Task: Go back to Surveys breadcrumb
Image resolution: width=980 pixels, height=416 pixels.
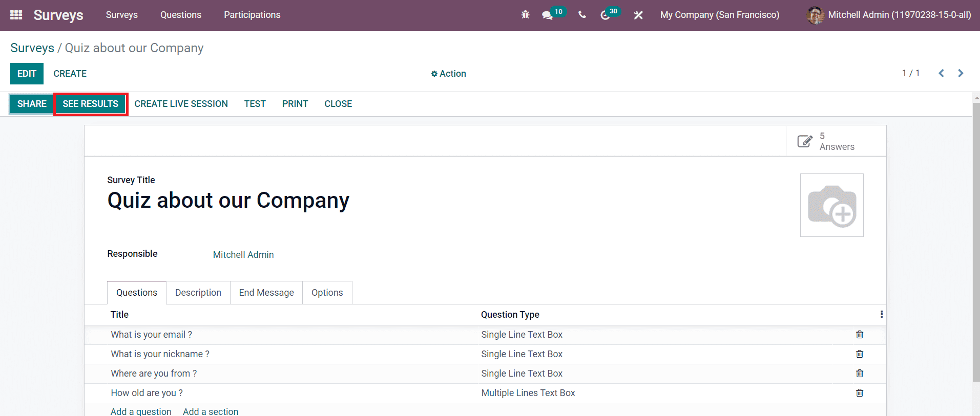Action: click(32, 48)
